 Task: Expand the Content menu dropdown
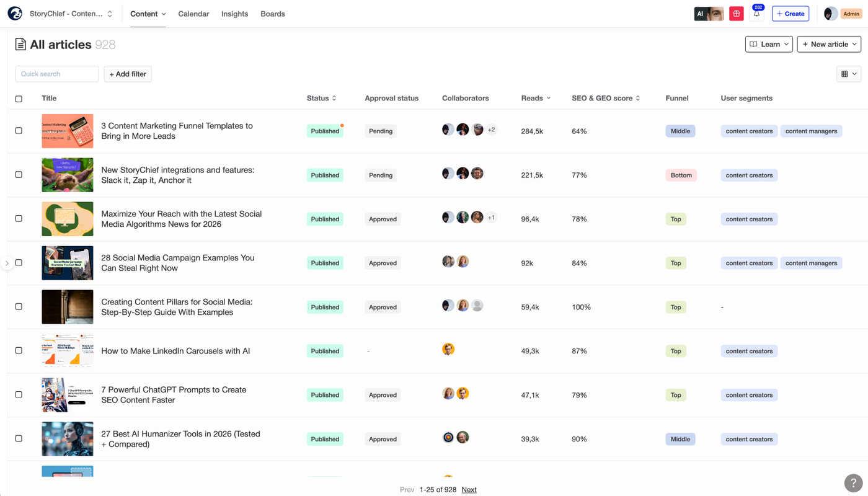point(148,14)
